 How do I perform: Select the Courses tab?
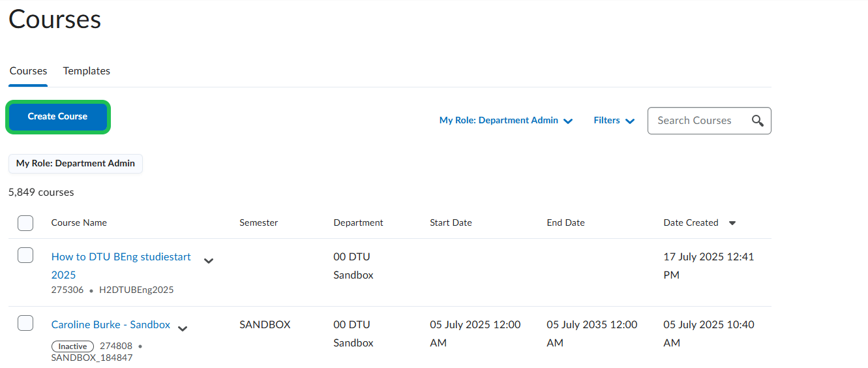(x=28, y=71)
